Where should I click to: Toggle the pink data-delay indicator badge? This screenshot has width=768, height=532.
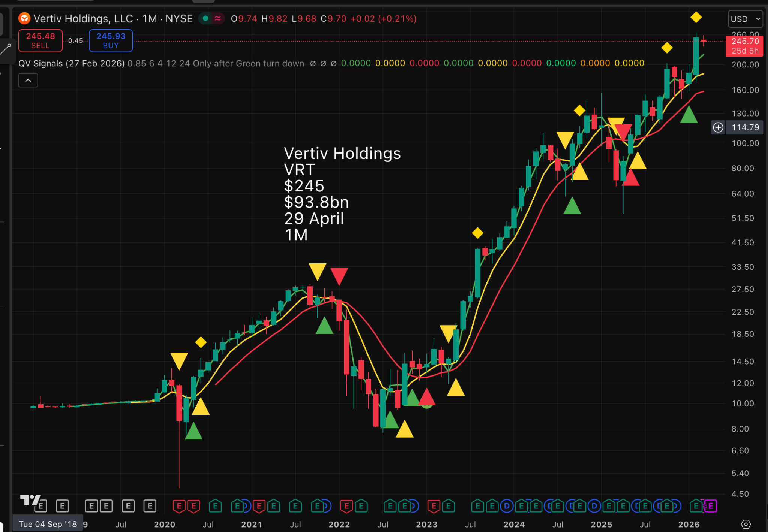coord(218,18)
